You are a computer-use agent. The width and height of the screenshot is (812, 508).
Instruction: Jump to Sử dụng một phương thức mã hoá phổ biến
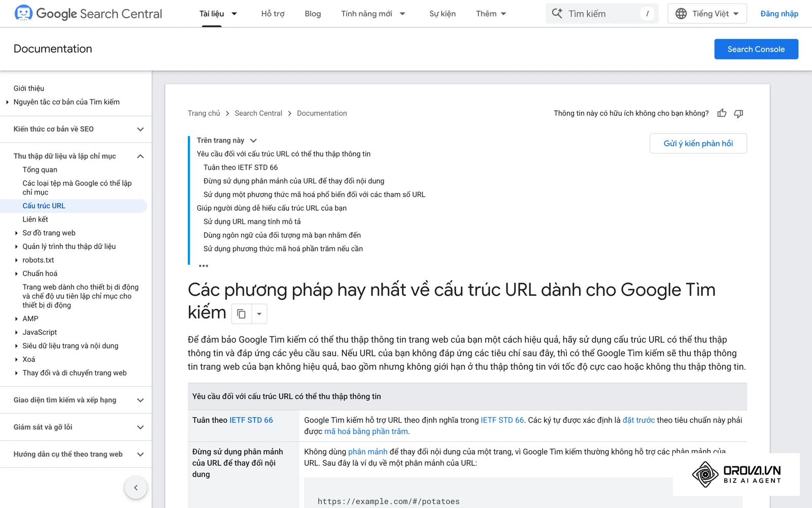point(315,195)
